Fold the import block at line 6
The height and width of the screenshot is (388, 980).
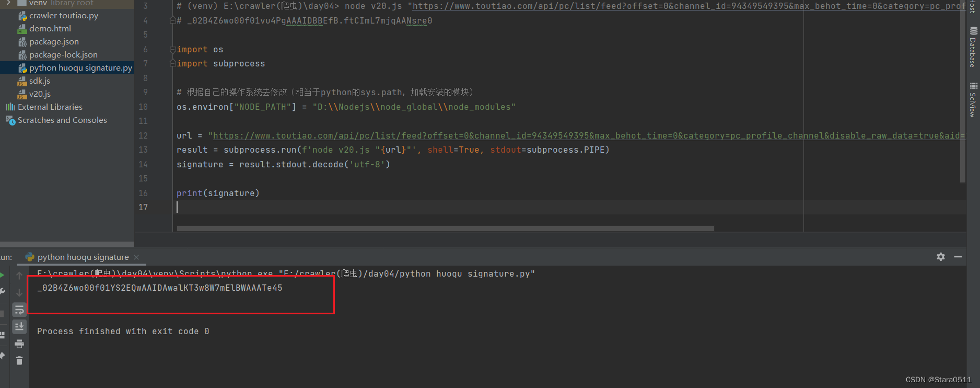click(x=172, y=50)
